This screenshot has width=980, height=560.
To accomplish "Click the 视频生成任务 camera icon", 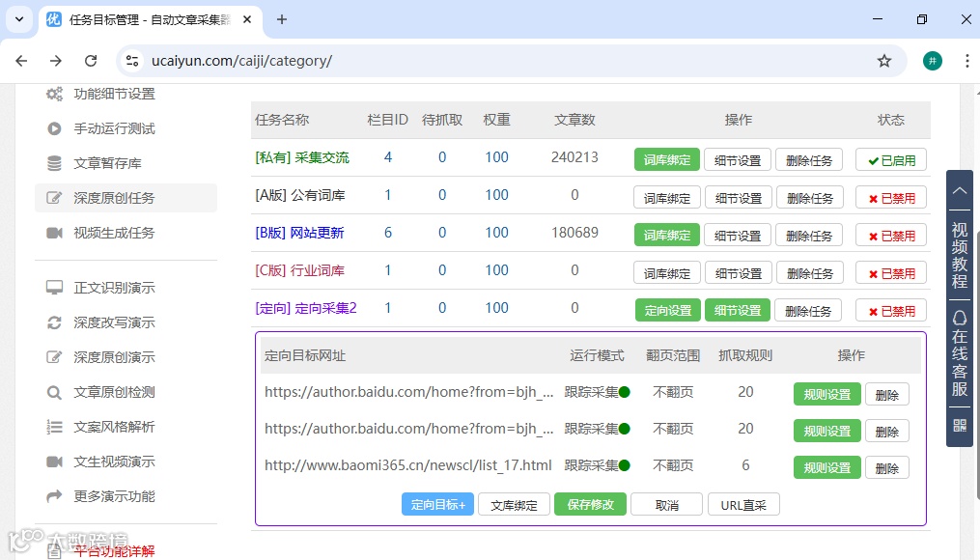I will 54,233.
